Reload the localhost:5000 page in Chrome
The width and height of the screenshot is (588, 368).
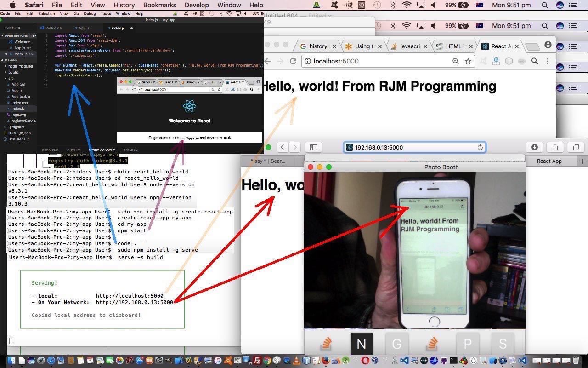coord(293,61)
